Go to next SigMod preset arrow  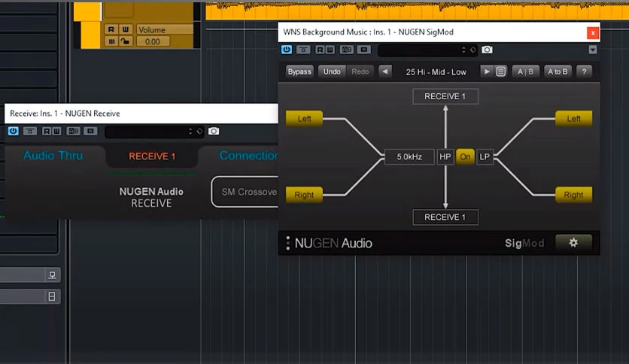coord(487,71)
